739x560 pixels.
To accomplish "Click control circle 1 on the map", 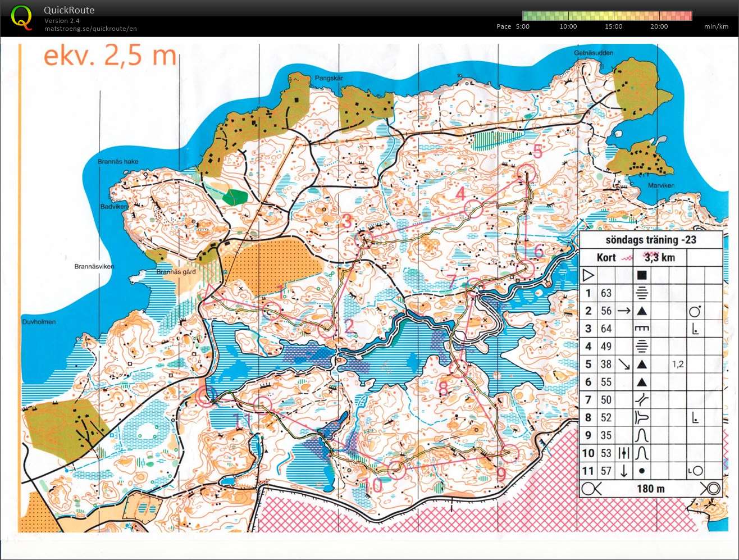I will 271,311.
